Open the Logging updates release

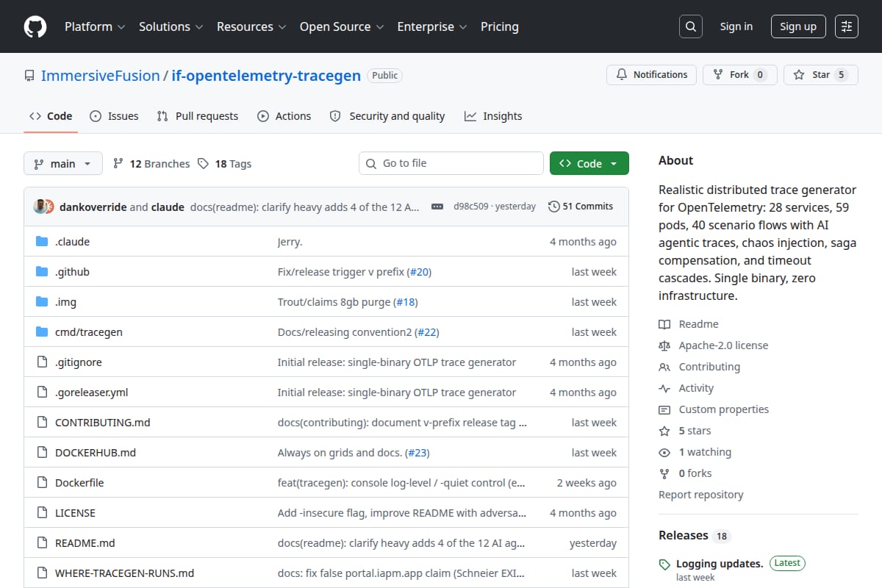(720, 564)
